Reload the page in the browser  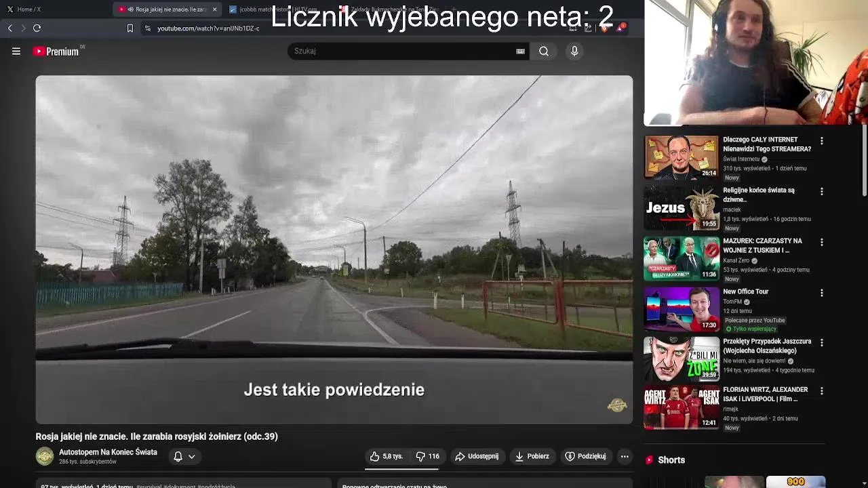coord(37,28)
